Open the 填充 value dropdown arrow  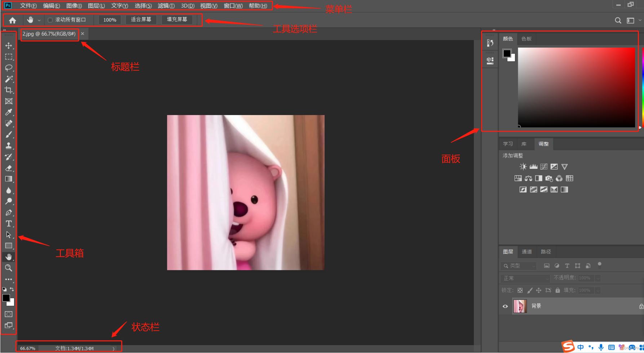(x=598, y=290)
